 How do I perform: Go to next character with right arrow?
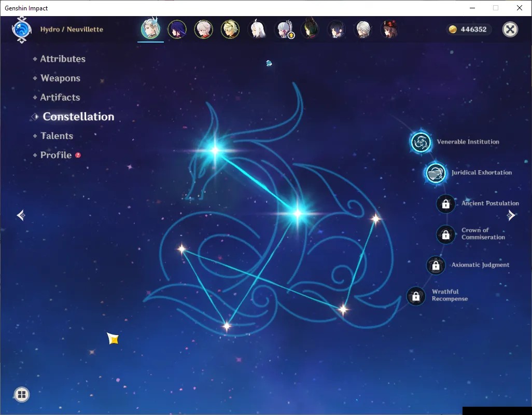511,215
